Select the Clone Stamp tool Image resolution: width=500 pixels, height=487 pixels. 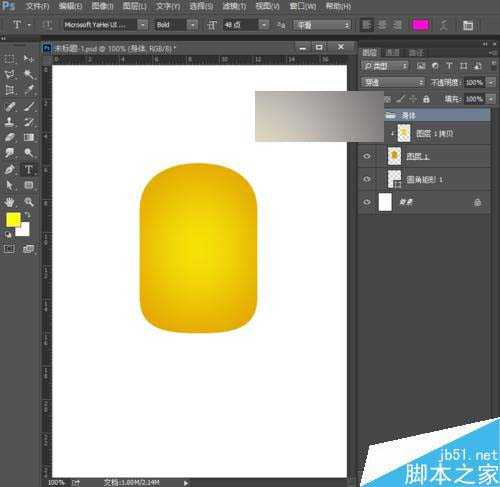[10, 122]
